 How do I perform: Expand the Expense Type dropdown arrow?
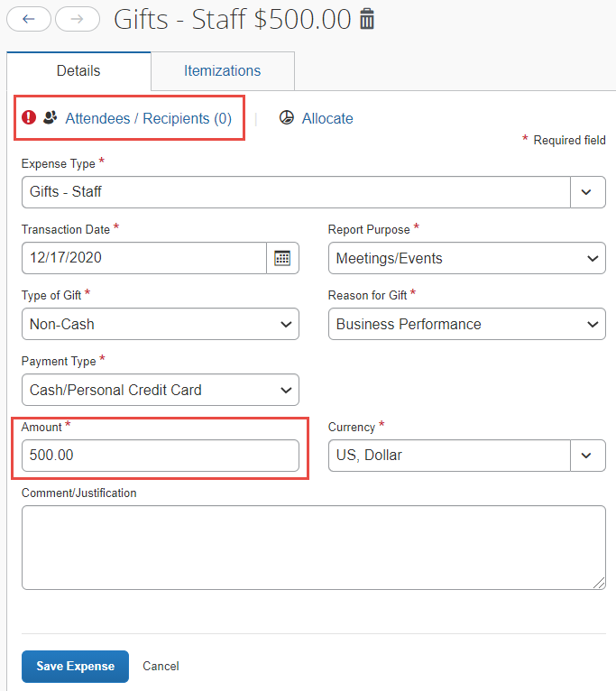tap(587, 192)
